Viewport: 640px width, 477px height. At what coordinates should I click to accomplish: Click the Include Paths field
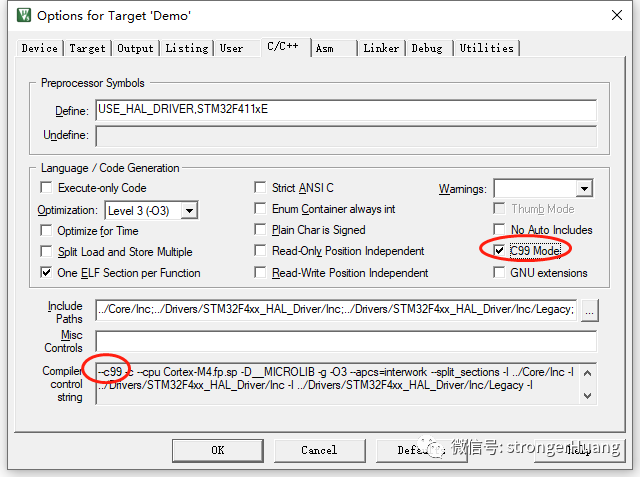coord(336,310)
